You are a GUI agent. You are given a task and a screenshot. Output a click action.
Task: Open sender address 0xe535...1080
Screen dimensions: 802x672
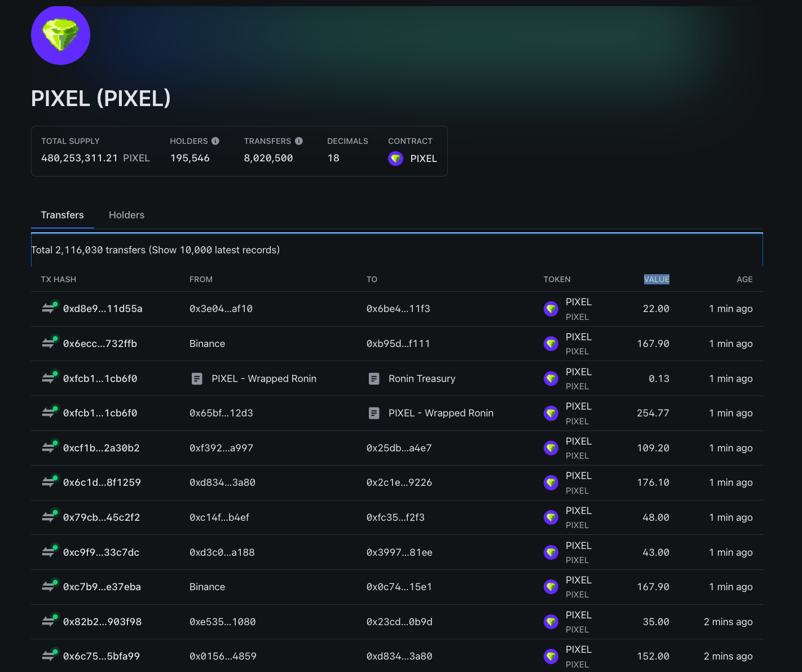coord(223,622)
